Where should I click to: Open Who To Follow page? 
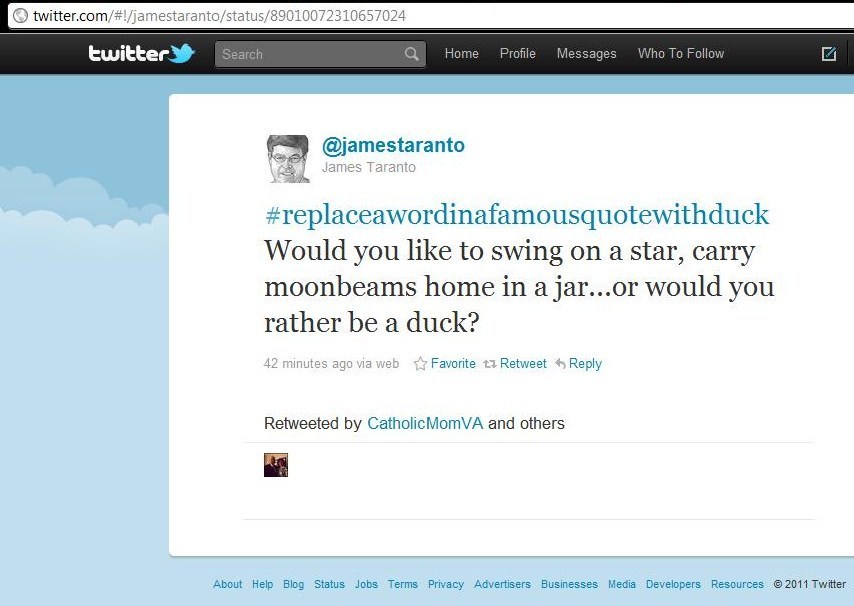[681, 53]
